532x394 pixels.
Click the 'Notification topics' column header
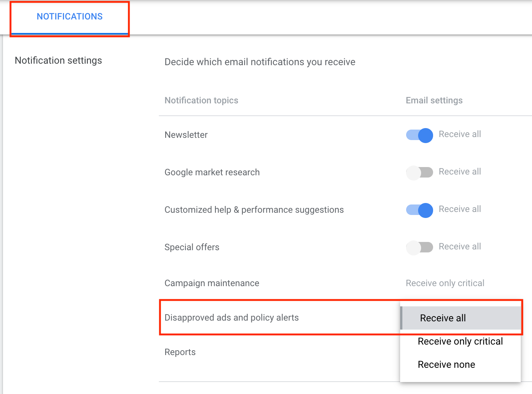201,100
